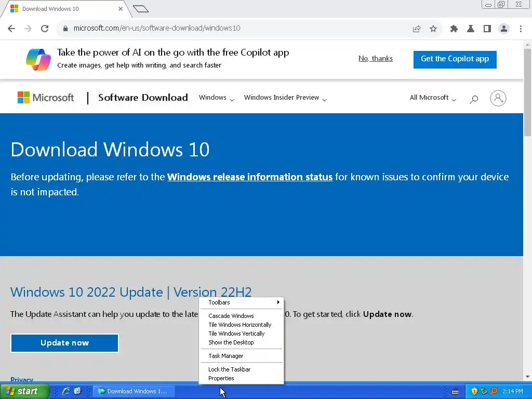Toggle the side panel icon

pos(487,29)
